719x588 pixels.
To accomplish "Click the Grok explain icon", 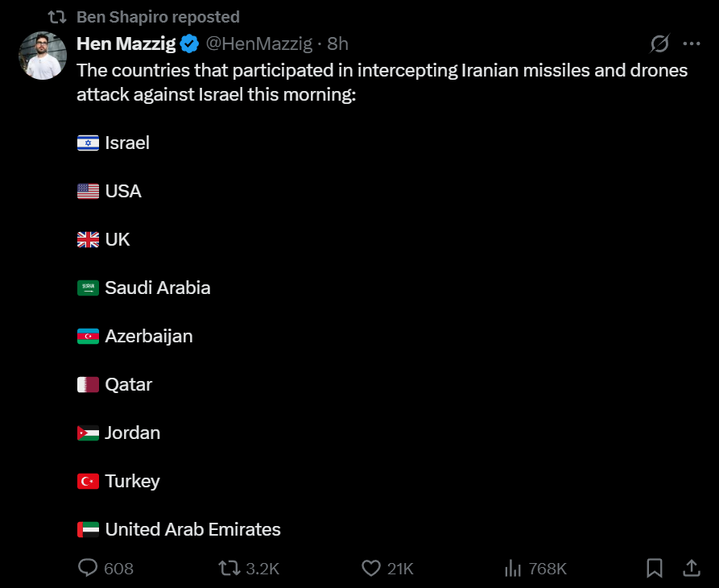I will pyautogui.click(x=660, y=43).
